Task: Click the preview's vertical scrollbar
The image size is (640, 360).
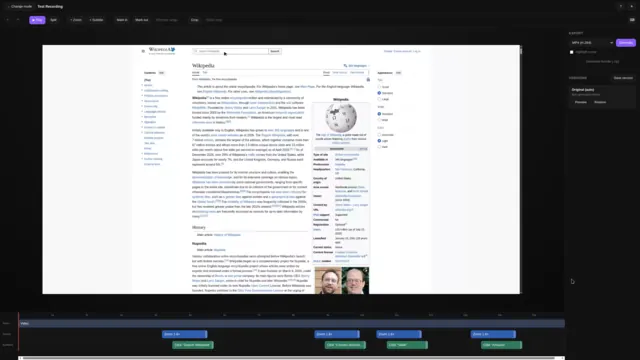Action: (520, 51)
